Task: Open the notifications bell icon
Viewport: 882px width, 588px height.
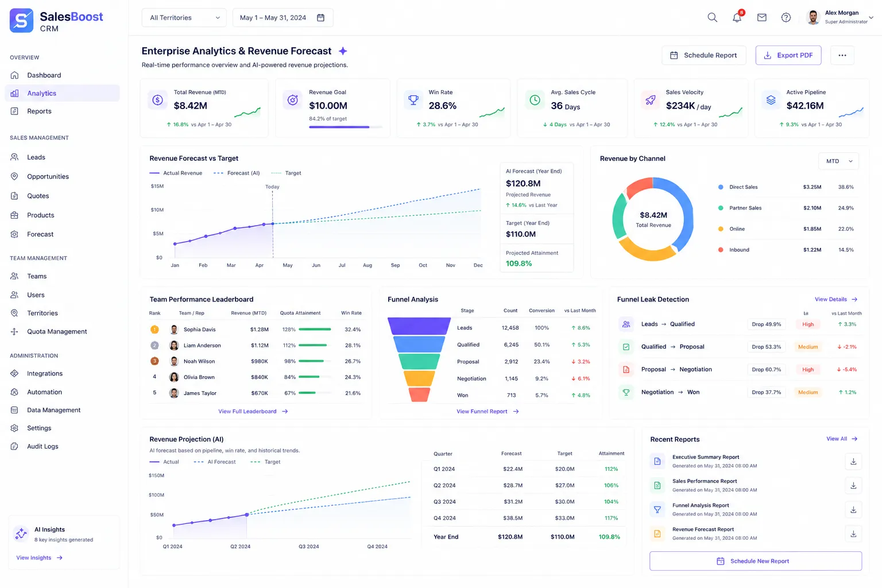Action: [x=737, y=17]
